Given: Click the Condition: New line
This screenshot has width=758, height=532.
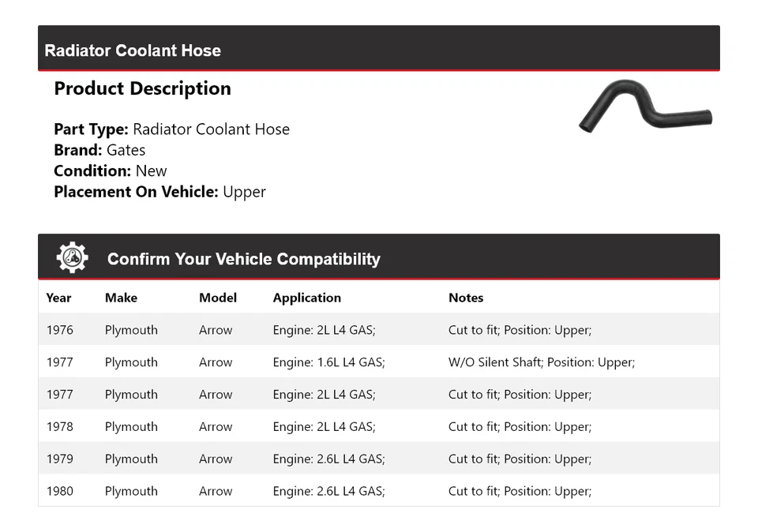Looking at the screenshot, I should [x=111, y=170].
